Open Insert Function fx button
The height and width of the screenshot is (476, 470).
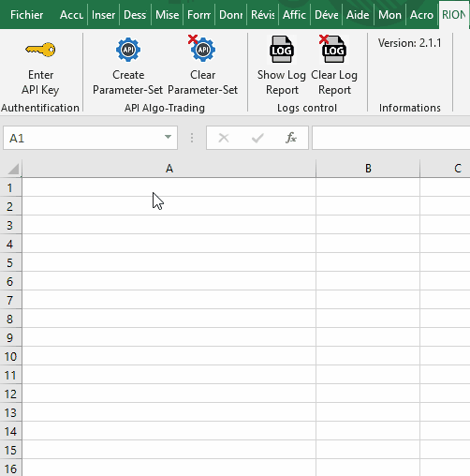click(x=291, y=138)
